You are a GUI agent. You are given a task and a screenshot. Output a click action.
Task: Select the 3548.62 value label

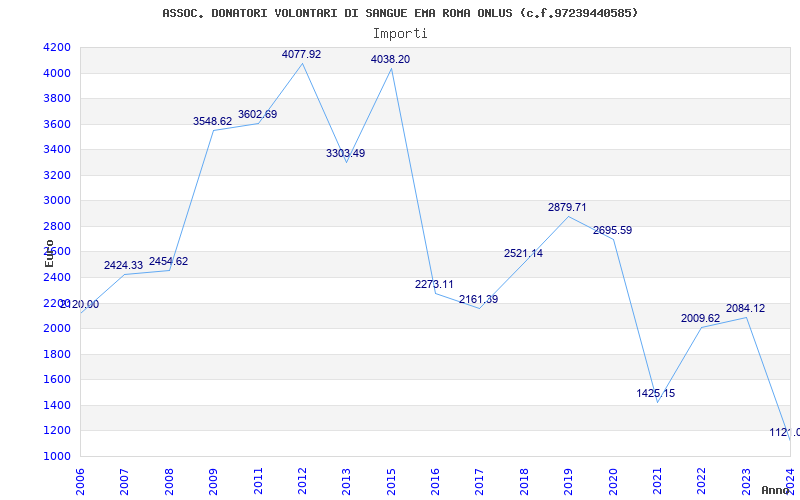pyautogui.click(x=212, y=121)
